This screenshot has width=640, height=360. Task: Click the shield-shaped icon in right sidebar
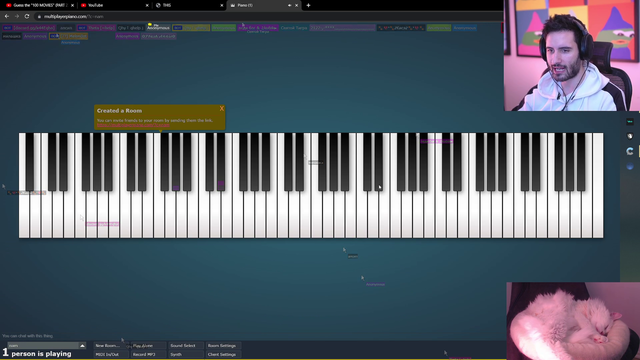[x=630, y=136]
